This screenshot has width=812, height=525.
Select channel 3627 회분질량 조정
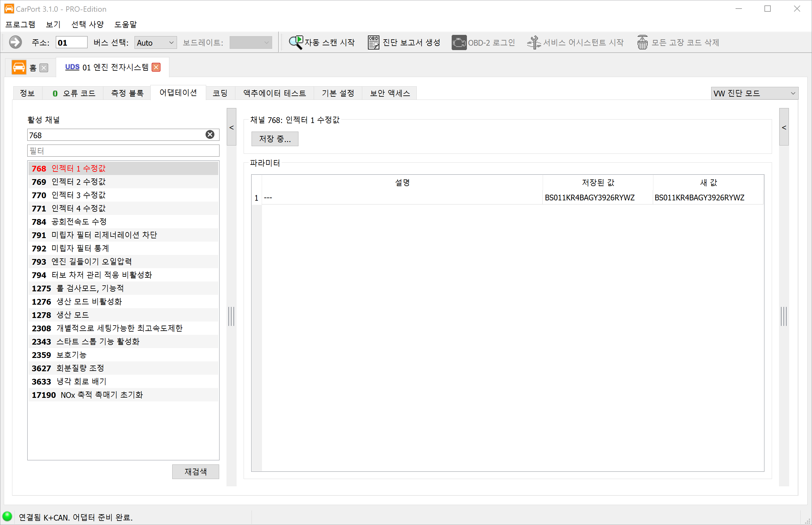point(123,368)
